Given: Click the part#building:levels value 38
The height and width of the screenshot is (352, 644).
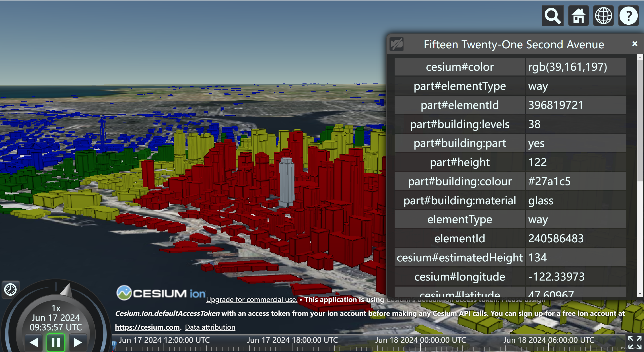Looking at the screenshot, I should pos(534,124).
